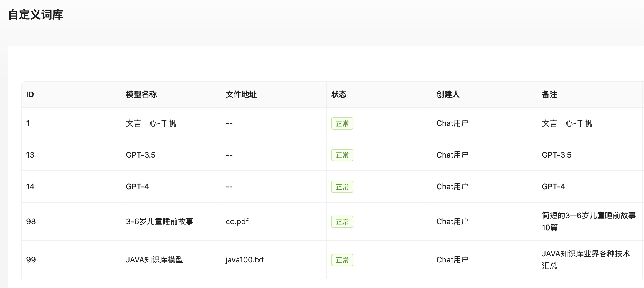Select the JAVA知识库模型 model name
This screenshot has height=288, width=644.
coord(154,260)
